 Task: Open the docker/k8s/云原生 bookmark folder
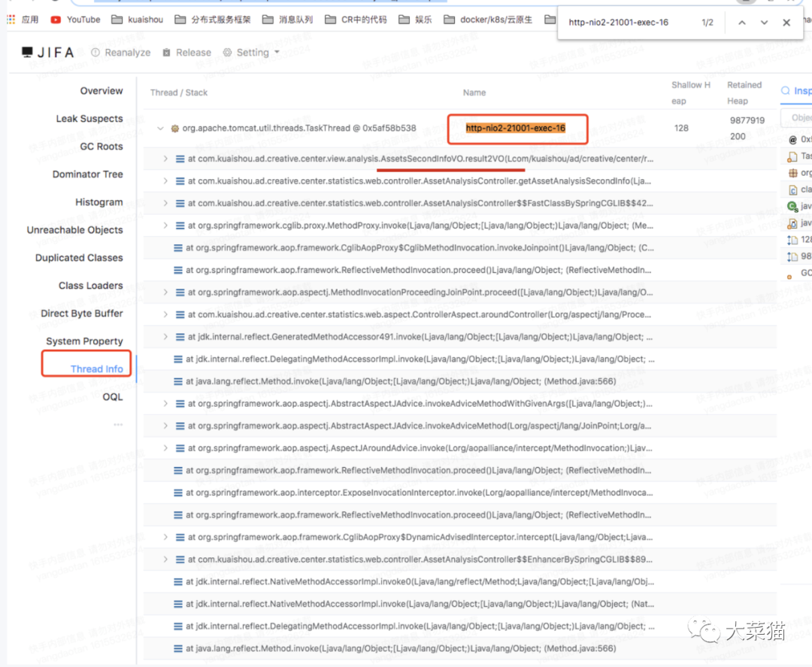[x=488, y=20]
